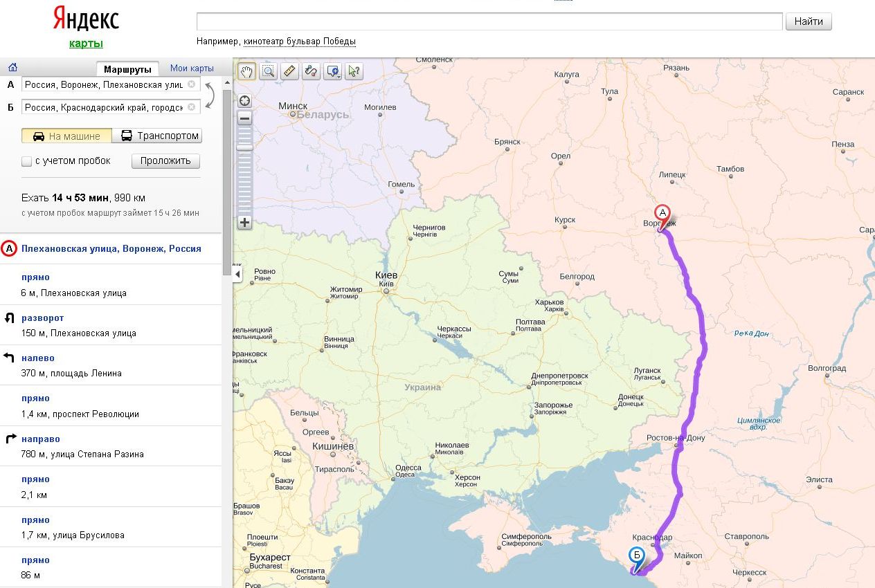This screenshot has width=875, height=588.
Task: Select the 'what's here' pointer tool
Action: point(354,71)
